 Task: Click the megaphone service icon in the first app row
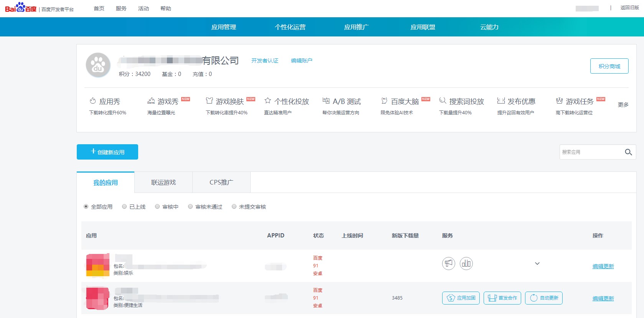click(x=449, y=264)
